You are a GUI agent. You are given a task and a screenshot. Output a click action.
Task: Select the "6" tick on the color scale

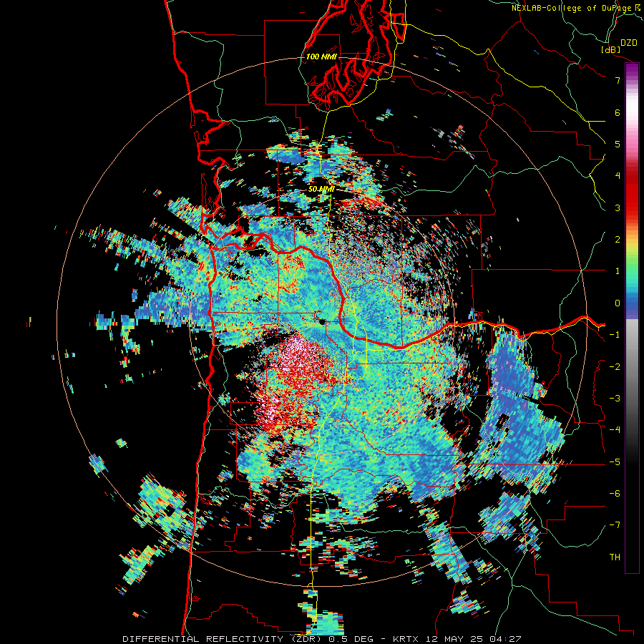(618, 112)
